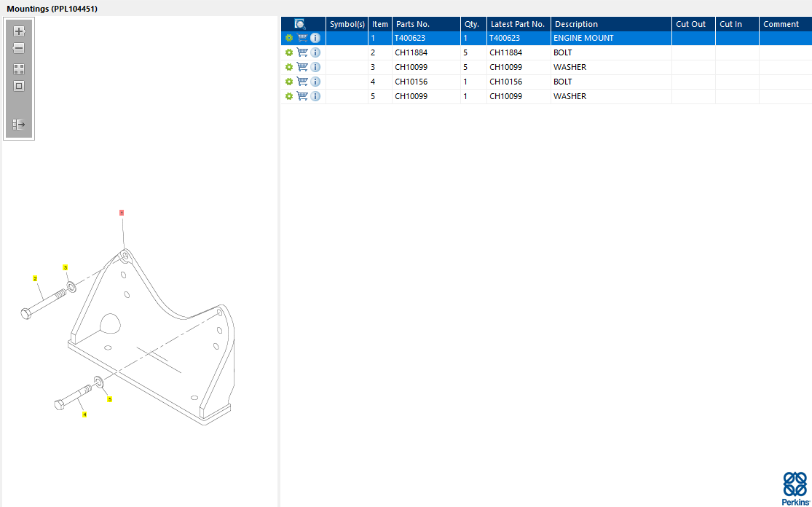Open info for item 5 WASHER
Image resolution: width=812 pixels, height=507 pixels.
pyautogui.click(x=315, y=96)
